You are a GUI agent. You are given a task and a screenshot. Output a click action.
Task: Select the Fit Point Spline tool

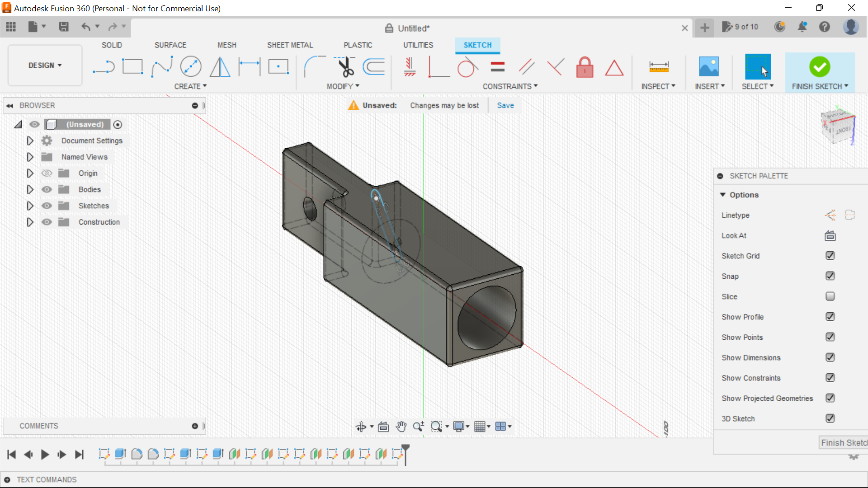(x=162, y=66)
